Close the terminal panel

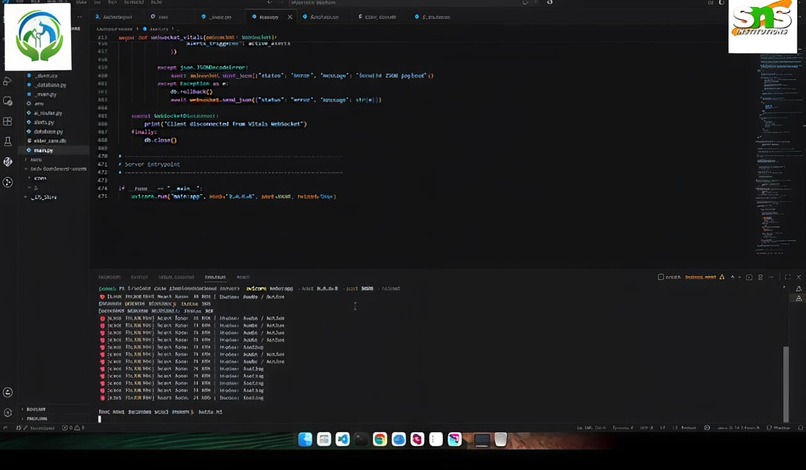click(798, 277)
